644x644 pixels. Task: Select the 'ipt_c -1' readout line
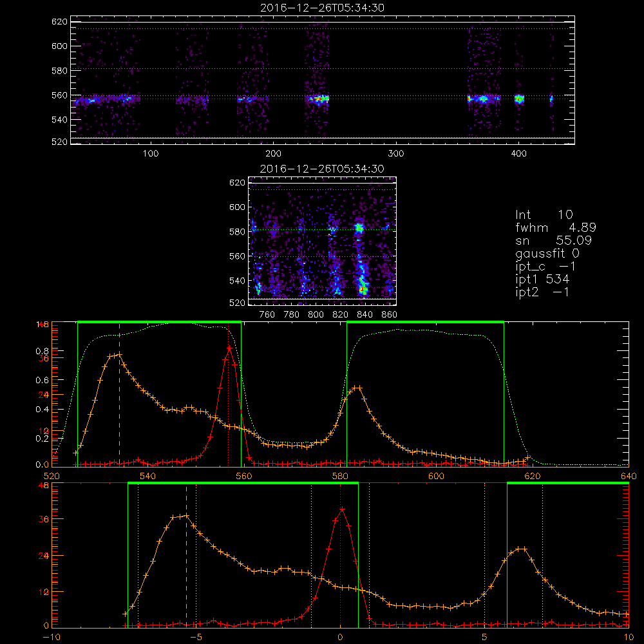pos(545,267)
